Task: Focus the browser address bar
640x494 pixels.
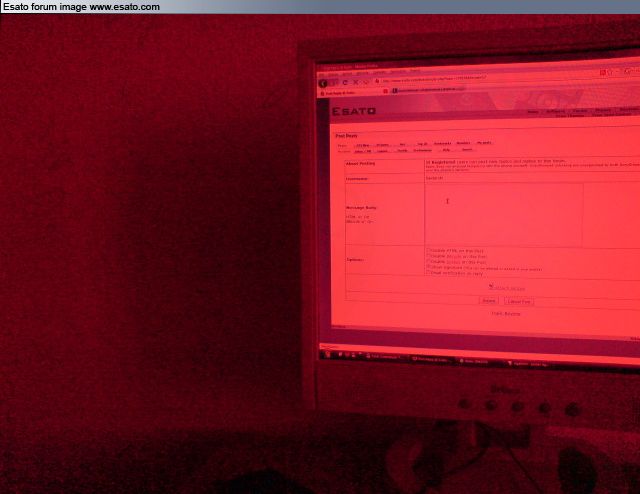Action: [490, 79]
